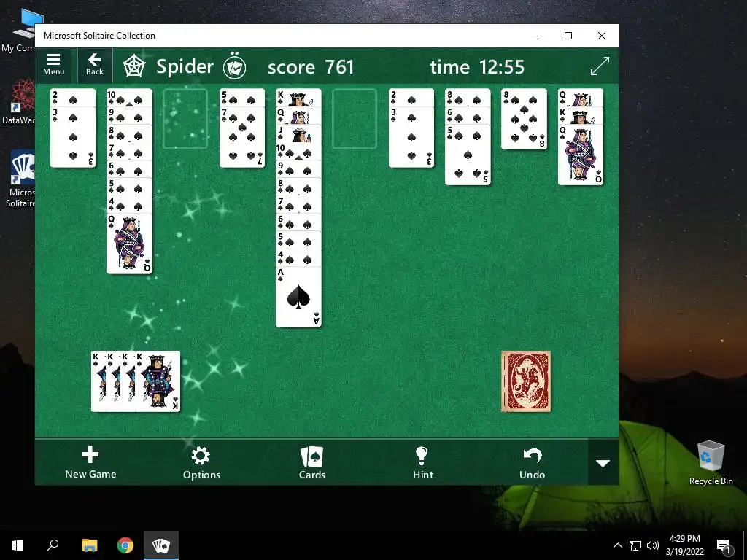Click the completed Kings foundation pile
The width and height of the screenshot is (747, 560).
pyautogui.click(x=136, y=381)
